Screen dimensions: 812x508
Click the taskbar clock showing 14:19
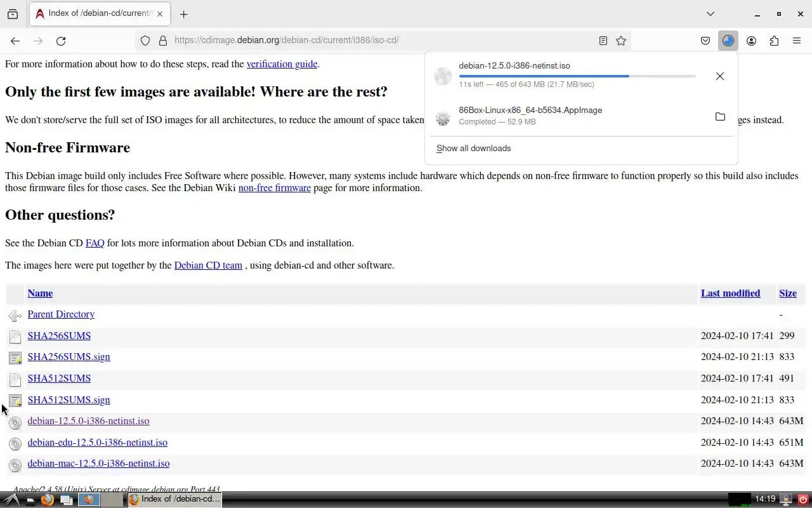click(x=766, y=500)
